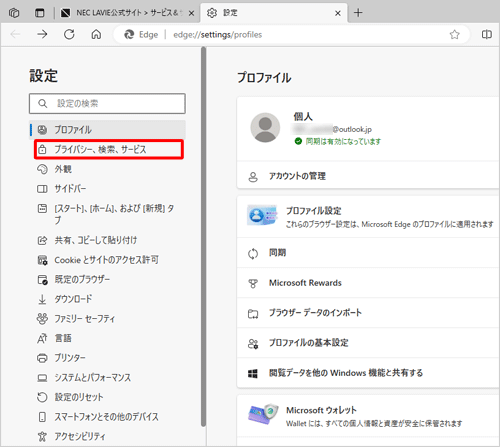Image resolution: width=500 pixels, height=447 pixels.
Task: Open アカウントの管理 row
Action: pos(368,176)
